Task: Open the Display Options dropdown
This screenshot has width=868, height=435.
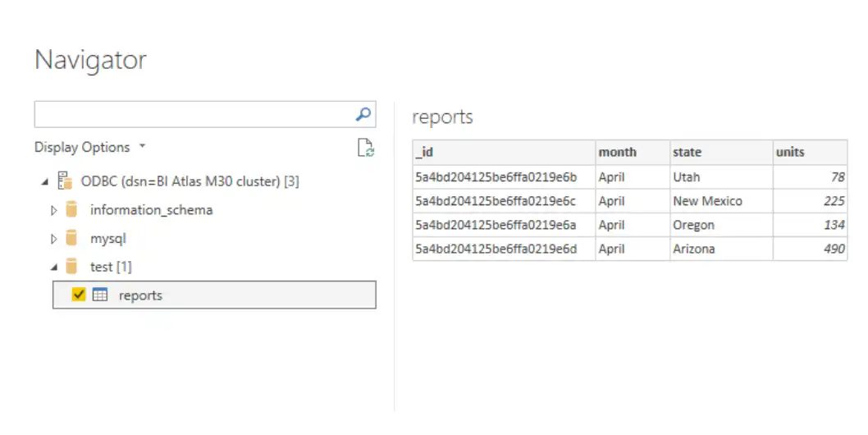Action: (x=89, y=148)
